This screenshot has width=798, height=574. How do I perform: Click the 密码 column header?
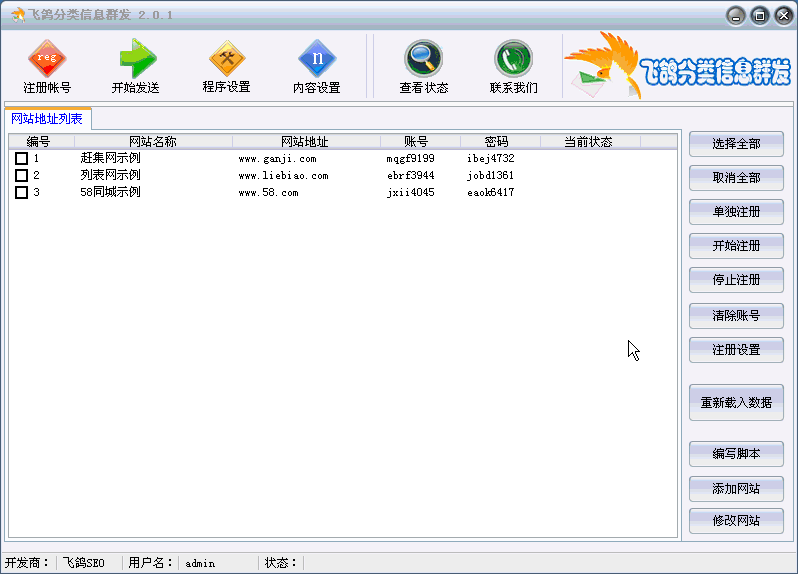point(500,141)
